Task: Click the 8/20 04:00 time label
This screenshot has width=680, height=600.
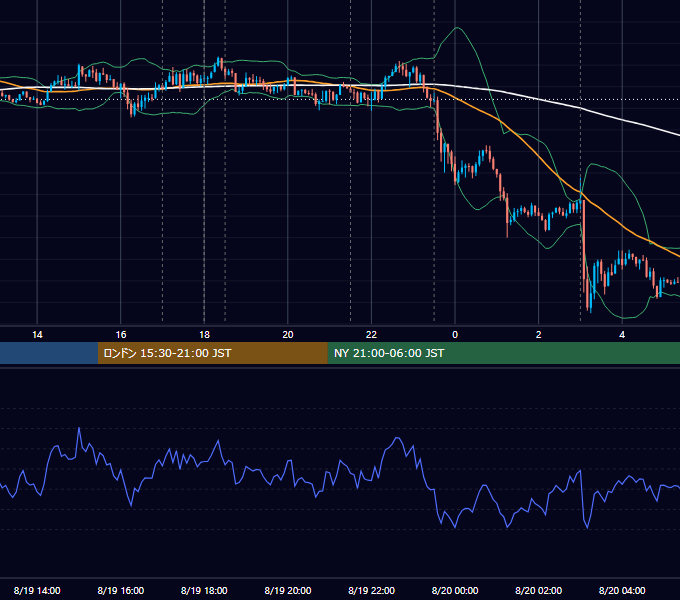Action: 622,590
